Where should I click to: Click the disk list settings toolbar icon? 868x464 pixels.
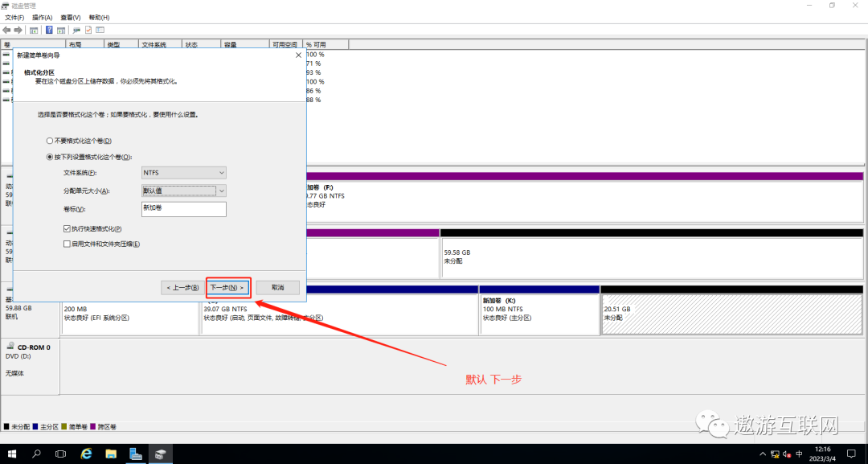coord(100,30)
